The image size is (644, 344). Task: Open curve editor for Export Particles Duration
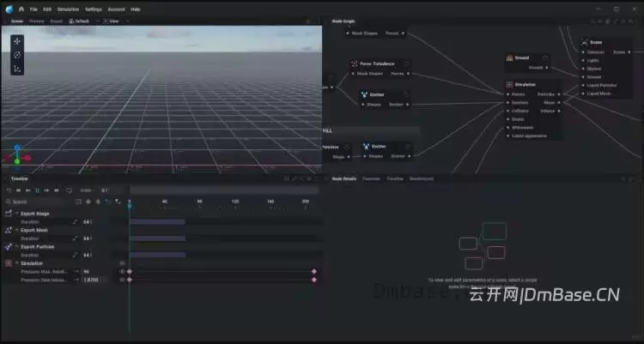click(x=75, y=255)
